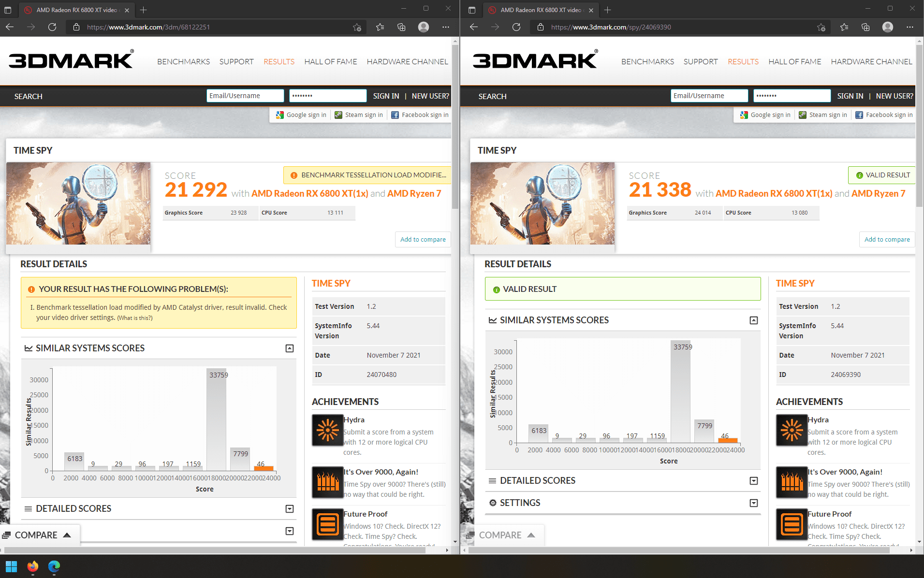Image resolution: width=924 pixels, height=578 pixels.
Task: Open Edge from the taskbar
Action: click(x=54, y=566)
